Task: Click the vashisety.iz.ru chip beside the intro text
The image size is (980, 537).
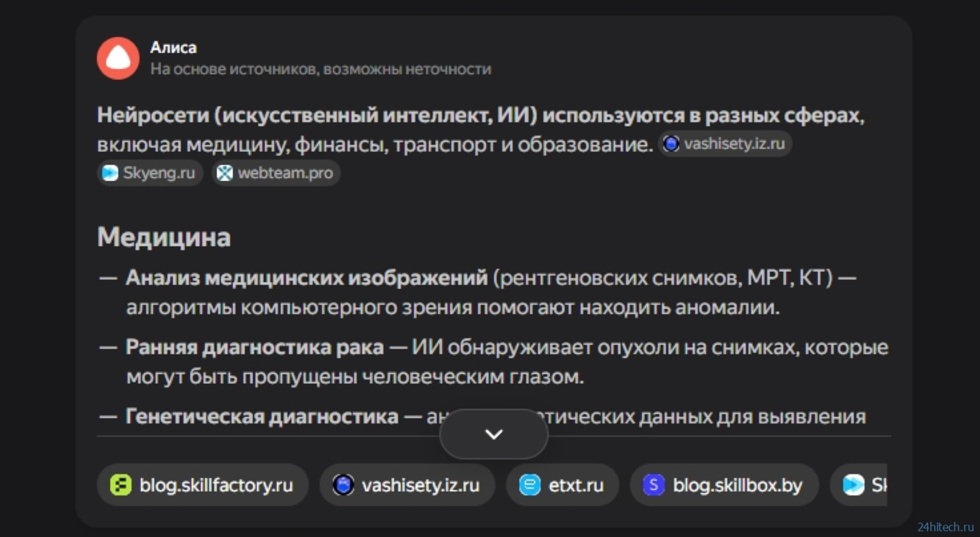Action: [725, 144]
